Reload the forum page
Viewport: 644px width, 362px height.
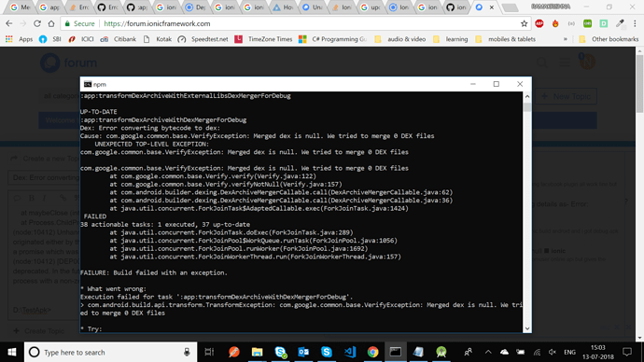point(37,24)
